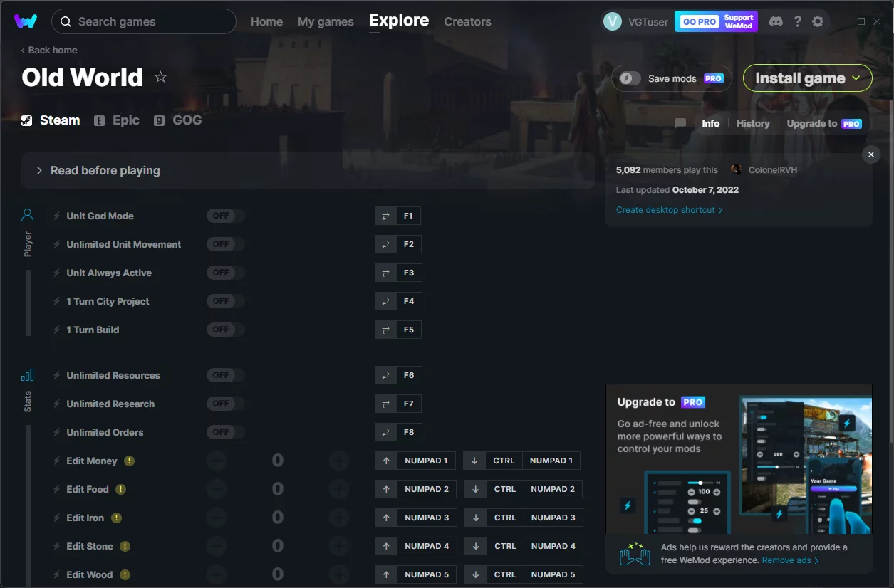Click the search magnifier icon
Viewport: 894px width, 588px height.
click(x=66, y=21)
